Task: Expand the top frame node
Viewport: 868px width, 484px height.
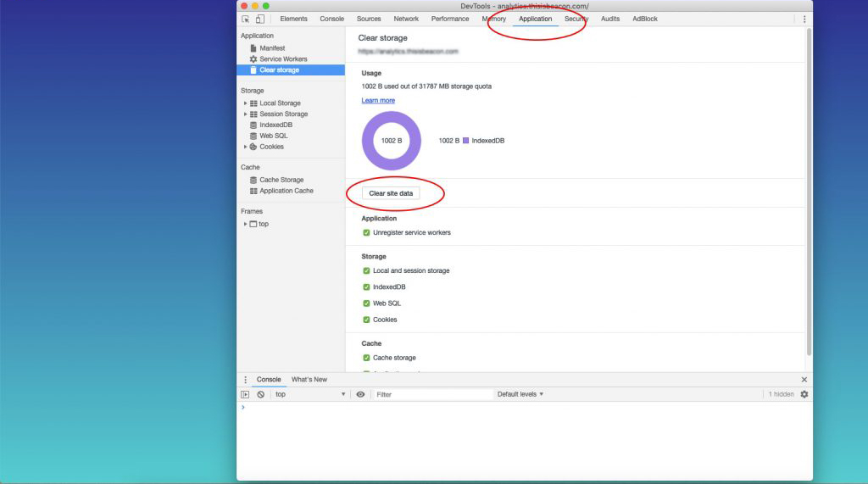Action: [245, 225]
